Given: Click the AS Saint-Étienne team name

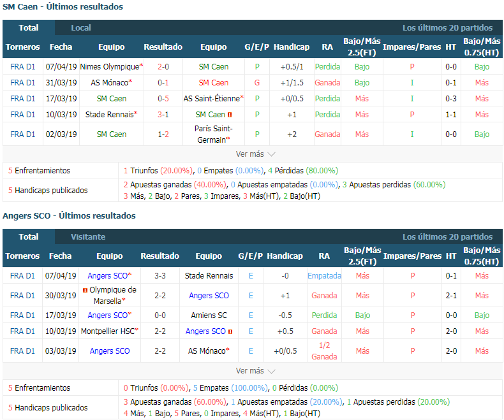Looking at the screenshot, I should (212, 99).
